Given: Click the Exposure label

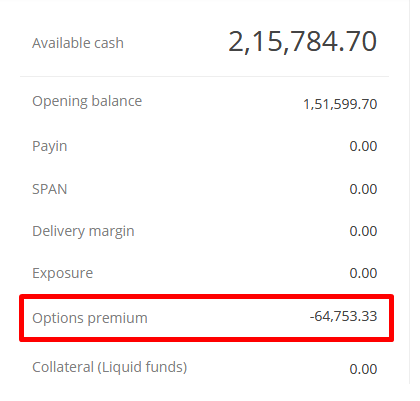Looking at the screenshot, I should pyautogui.click(x=63, y=274).
